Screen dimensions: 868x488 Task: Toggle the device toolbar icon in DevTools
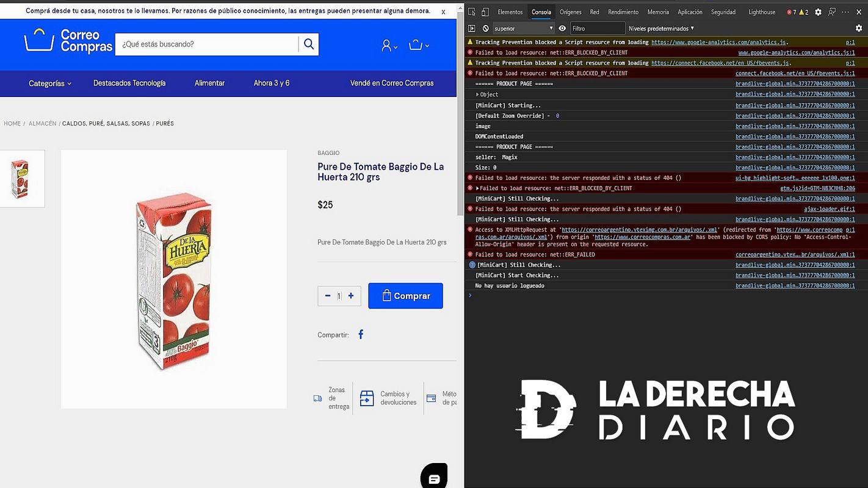coord(485,12)
